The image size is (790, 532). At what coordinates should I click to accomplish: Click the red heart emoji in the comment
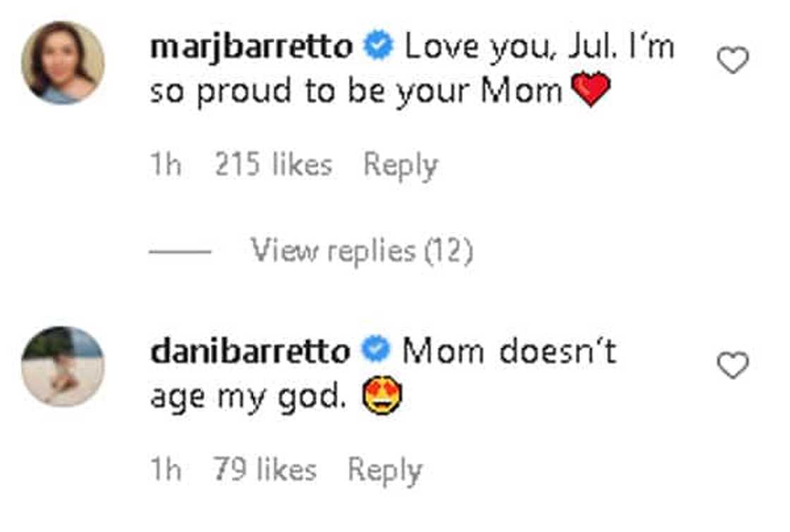pos(590,92)
